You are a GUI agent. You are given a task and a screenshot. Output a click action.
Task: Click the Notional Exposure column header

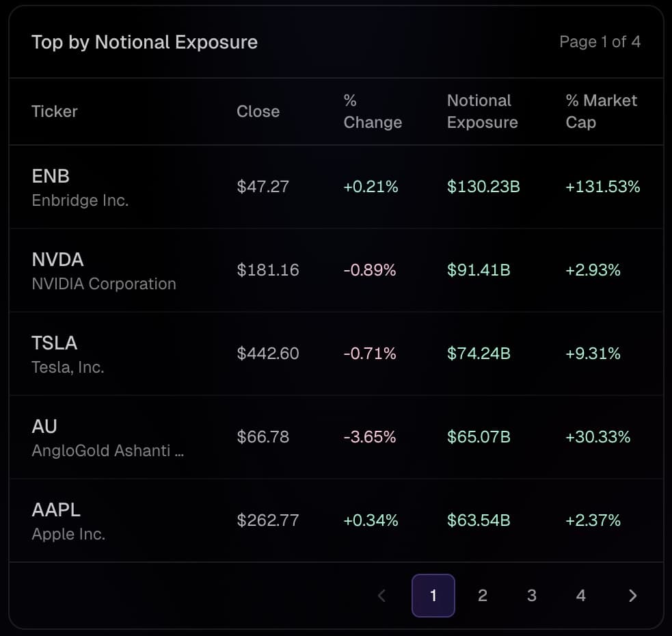click(482, 111)
